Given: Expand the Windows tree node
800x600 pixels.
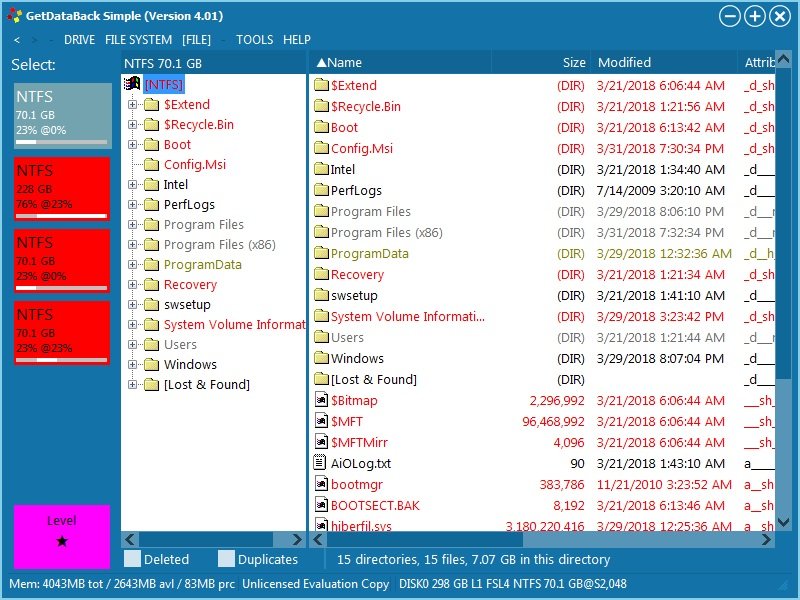Looking at the screenshot, I should click(x=132, y=364).
